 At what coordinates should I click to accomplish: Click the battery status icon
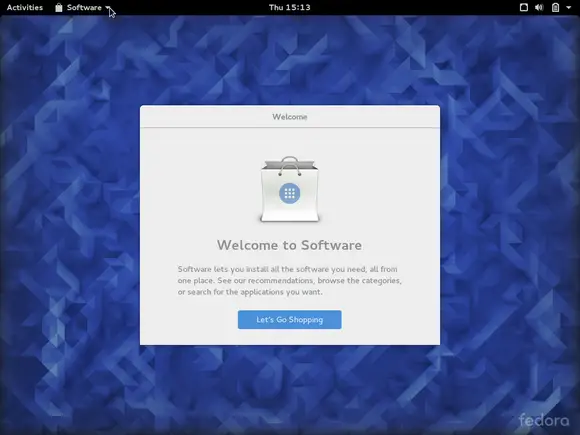pyautogui.click(x=556, y=7)
